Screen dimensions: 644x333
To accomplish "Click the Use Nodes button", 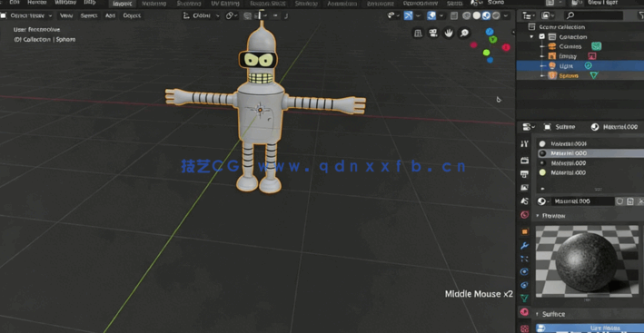I will (x=590, y=328).
